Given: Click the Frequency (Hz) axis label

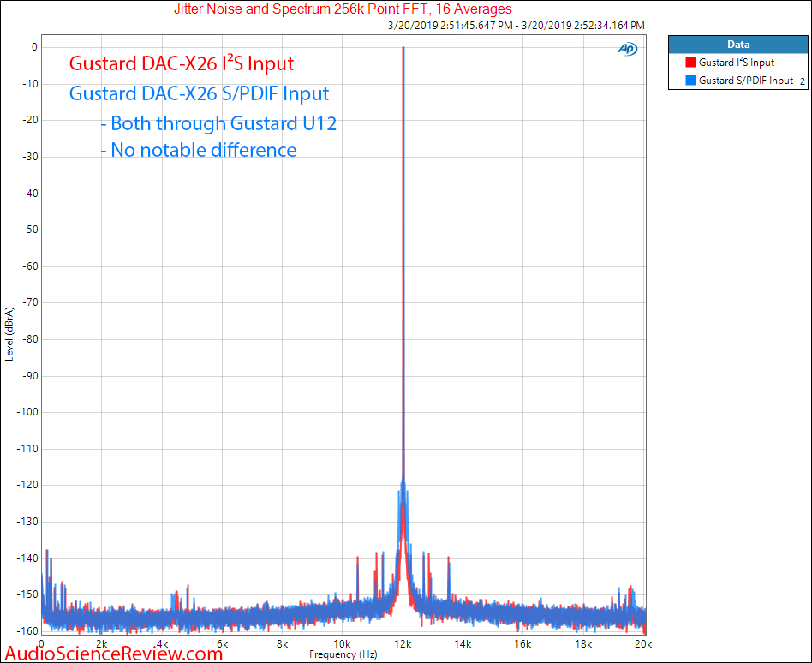Looking at the screenshot, I should 343,654.
